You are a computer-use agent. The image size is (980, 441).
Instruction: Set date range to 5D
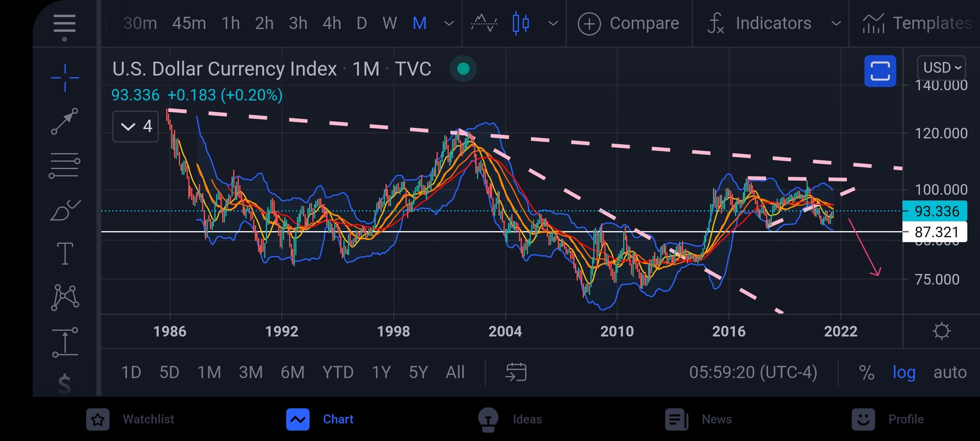[x=169, y=372]
